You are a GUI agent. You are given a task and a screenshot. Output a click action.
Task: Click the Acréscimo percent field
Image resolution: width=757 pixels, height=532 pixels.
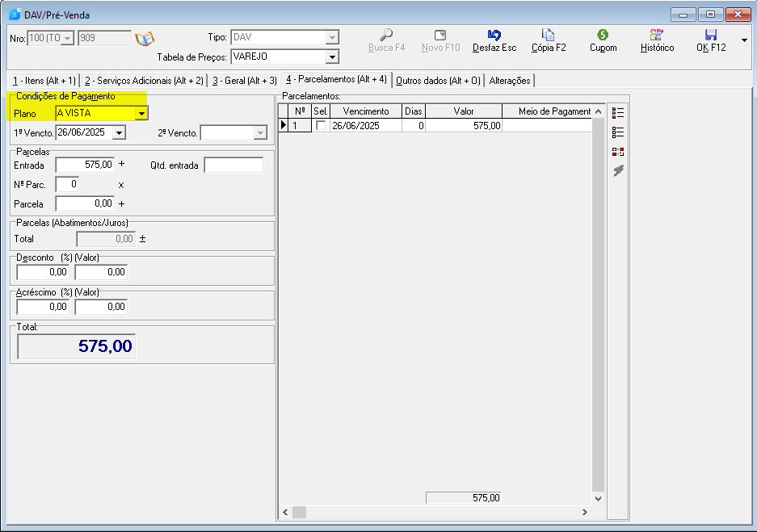pyautogui.click(x=43, y=307)
